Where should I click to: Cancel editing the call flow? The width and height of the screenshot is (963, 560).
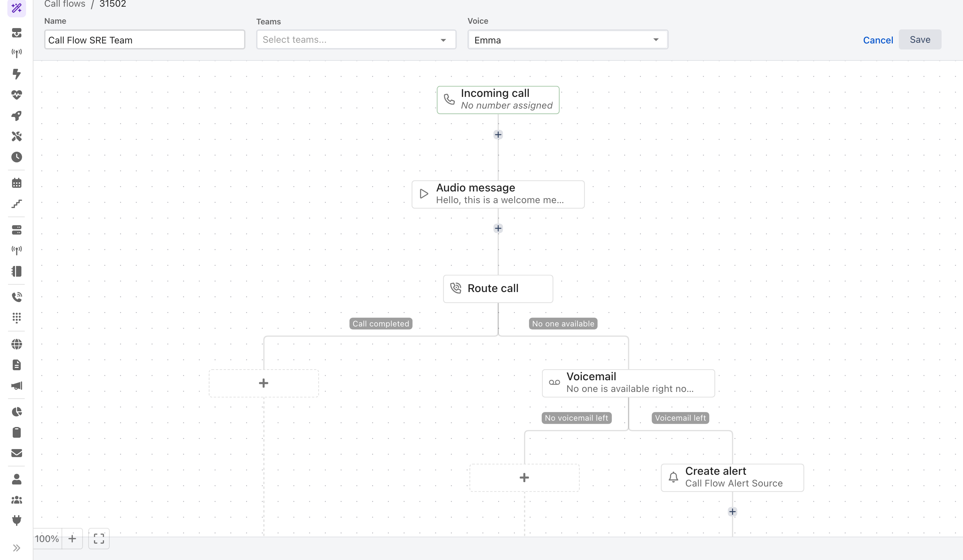(x=878, y=40)
